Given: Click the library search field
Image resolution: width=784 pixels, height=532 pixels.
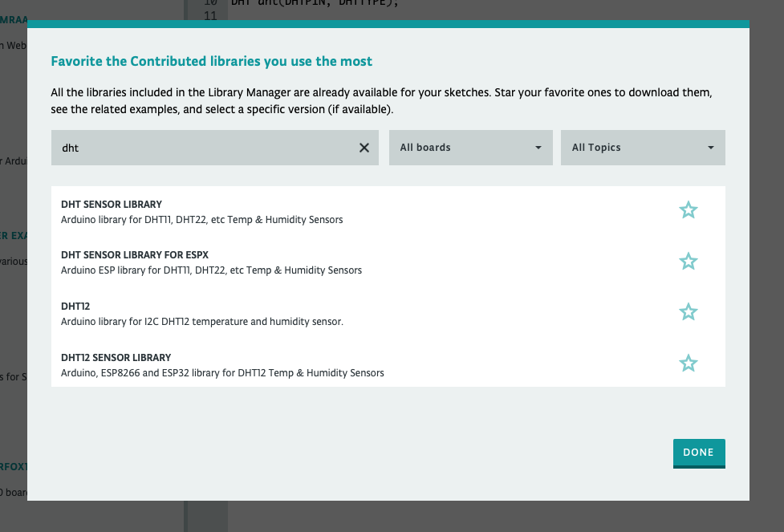Looking at the screenshot, I should coord(201,148).
